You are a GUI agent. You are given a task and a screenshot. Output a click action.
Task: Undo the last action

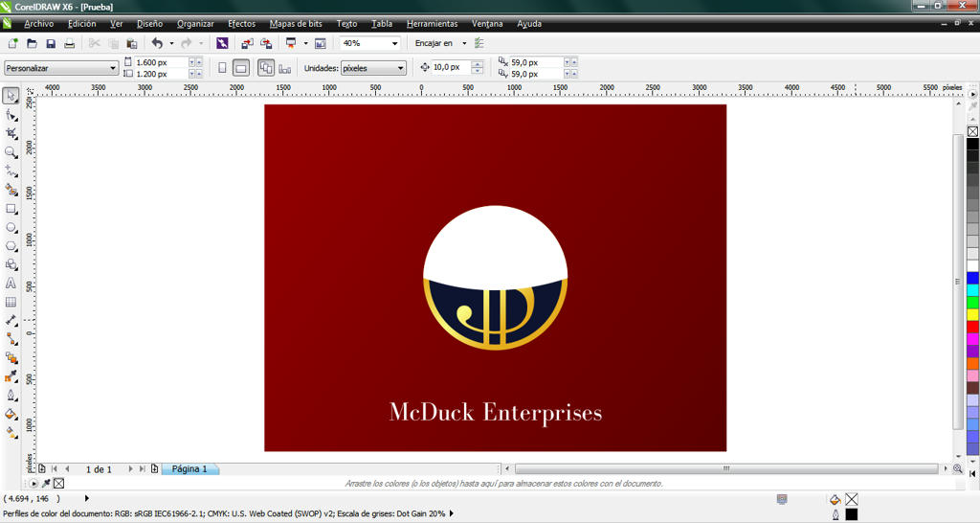[157, 43]
